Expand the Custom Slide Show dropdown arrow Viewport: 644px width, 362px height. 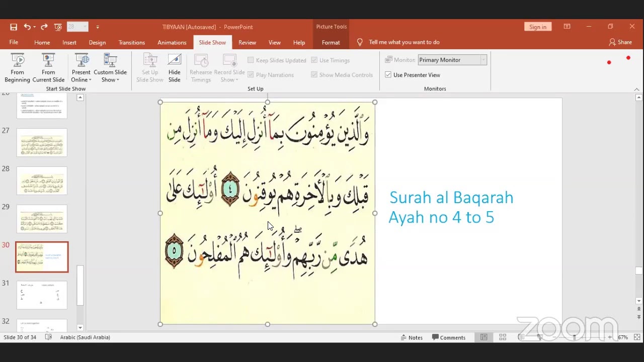(x=118, y=80)
